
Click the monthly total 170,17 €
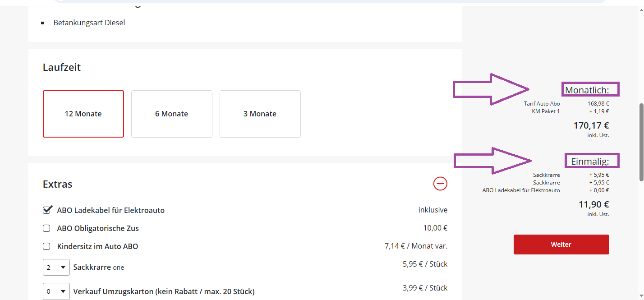point(591,125)
